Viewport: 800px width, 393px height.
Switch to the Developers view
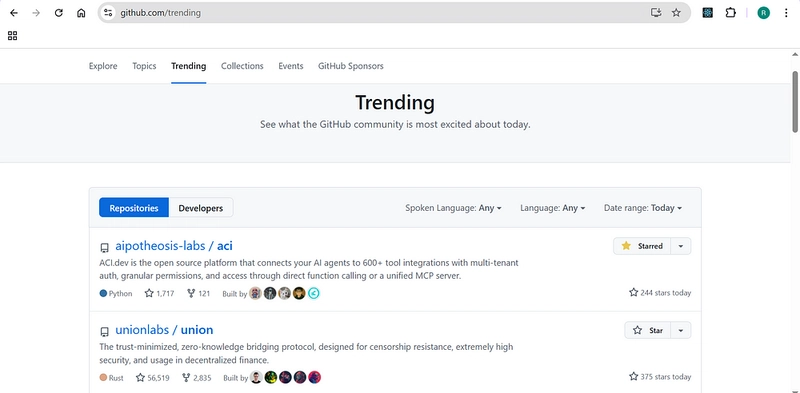click(x=201, y=208)
